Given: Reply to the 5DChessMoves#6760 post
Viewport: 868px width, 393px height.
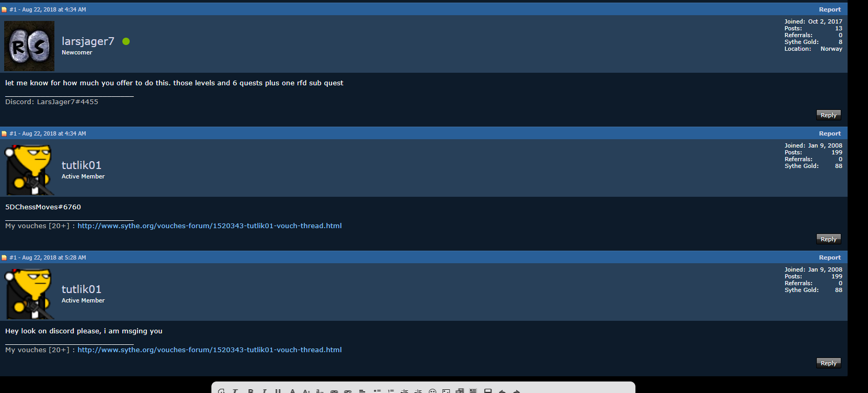Looking at the screenshot, I should [829, 239].
